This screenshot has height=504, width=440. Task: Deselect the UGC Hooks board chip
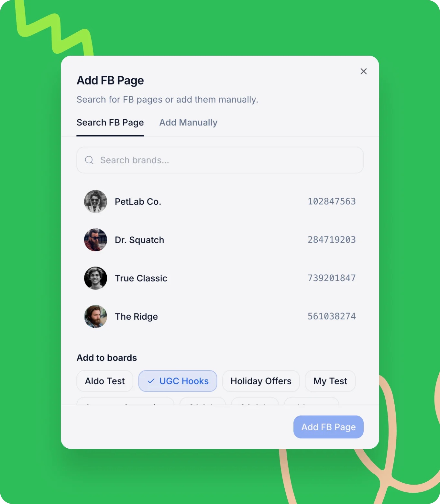tap(178, 381)
